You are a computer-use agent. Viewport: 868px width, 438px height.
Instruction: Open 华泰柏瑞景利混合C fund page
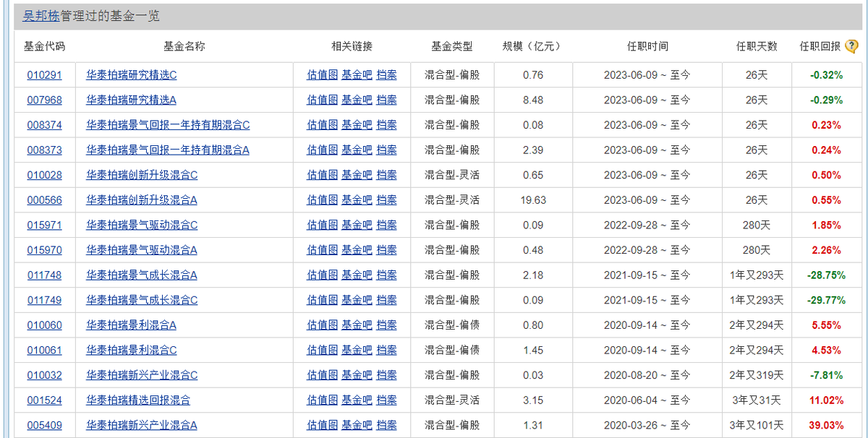pos(131,351)
